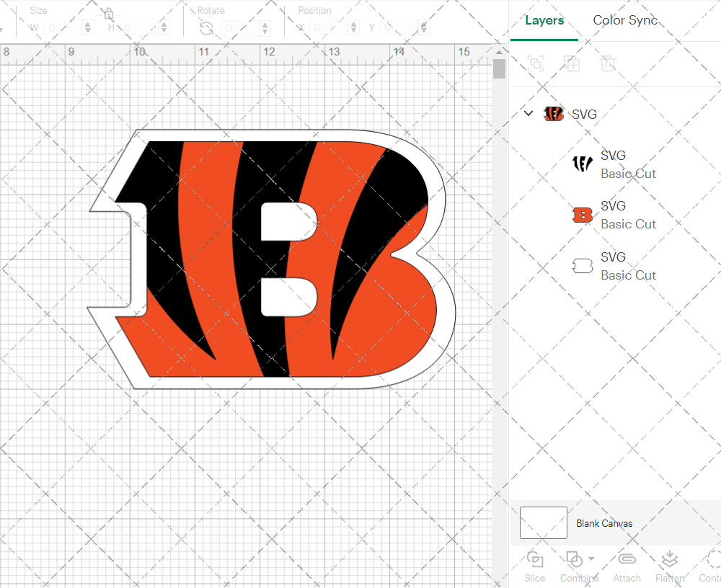Click the Bengals B logo on canvas
The image size is (721, 588).
click(271, 259)
